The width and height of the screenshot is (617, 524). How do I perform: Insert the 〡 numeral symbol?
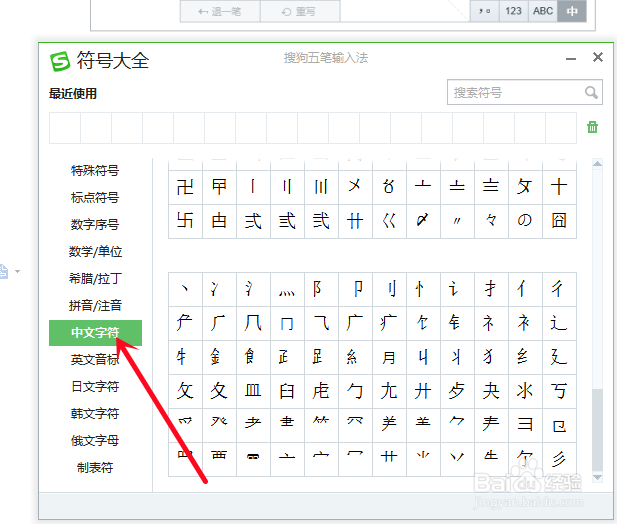[x=253, y=187]
